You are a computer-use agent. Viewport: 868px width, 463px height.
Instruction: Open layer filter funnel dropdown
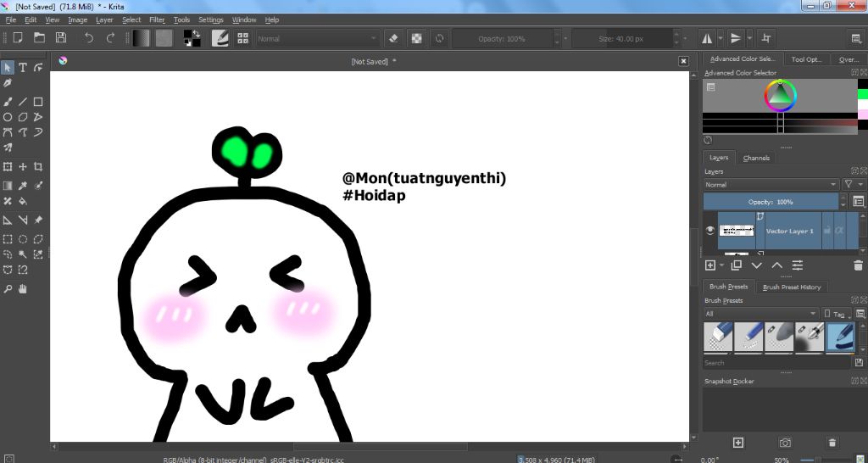click(853, 184)
